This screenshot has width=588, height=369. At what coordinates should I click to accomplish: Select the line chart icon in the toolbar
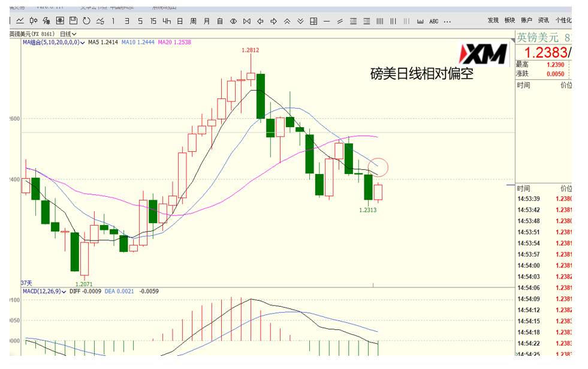point(20,21)
